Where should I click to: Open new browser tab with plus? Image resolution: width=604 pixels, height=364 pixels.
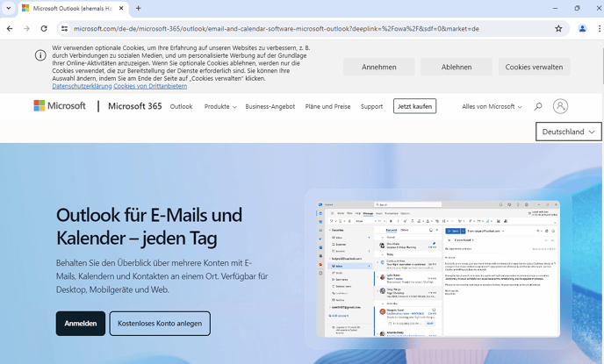[x=139, y=8]
